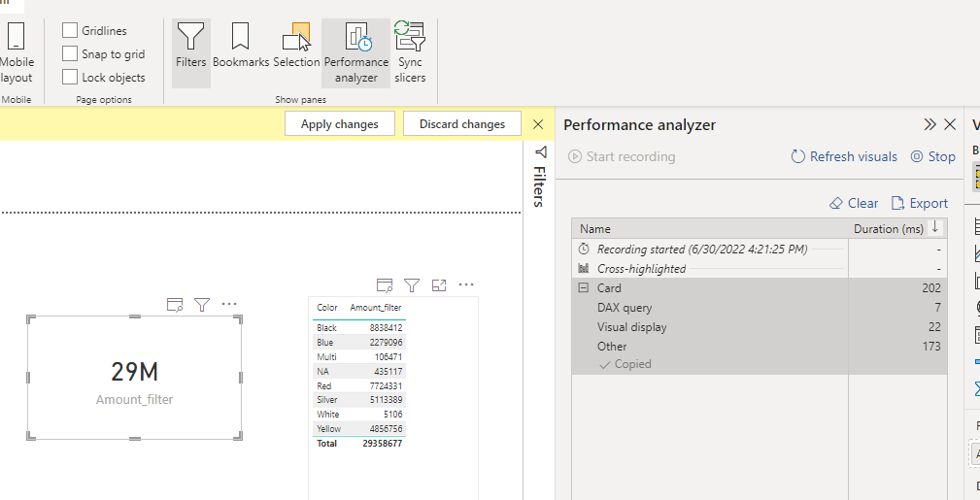Select the 29M card value

pyautogui.click(x=134, y=371)
